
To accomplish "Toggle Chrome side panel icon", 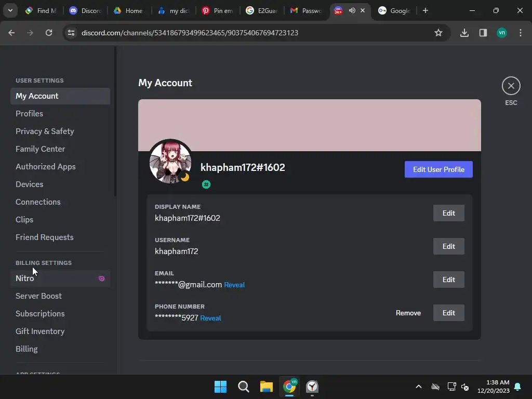I will pyautogui.click(x=483, y=33).
